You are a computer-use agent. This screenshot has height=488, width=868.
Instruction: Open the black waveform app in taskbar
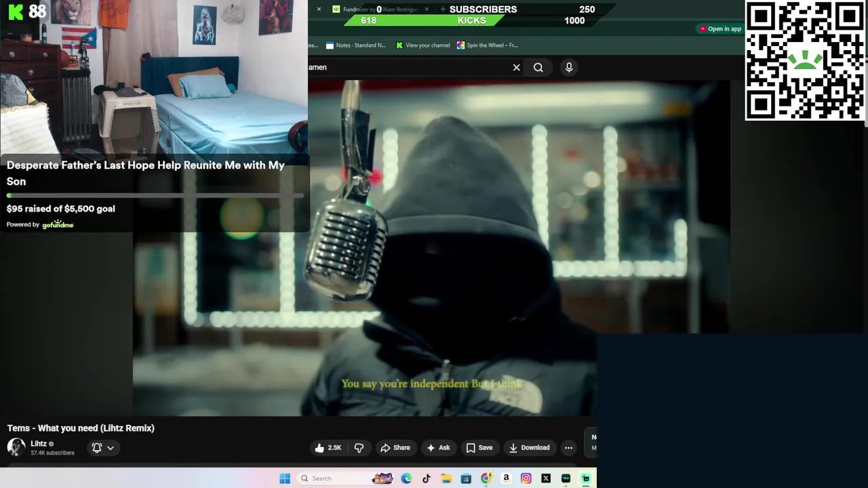point(566,479)
